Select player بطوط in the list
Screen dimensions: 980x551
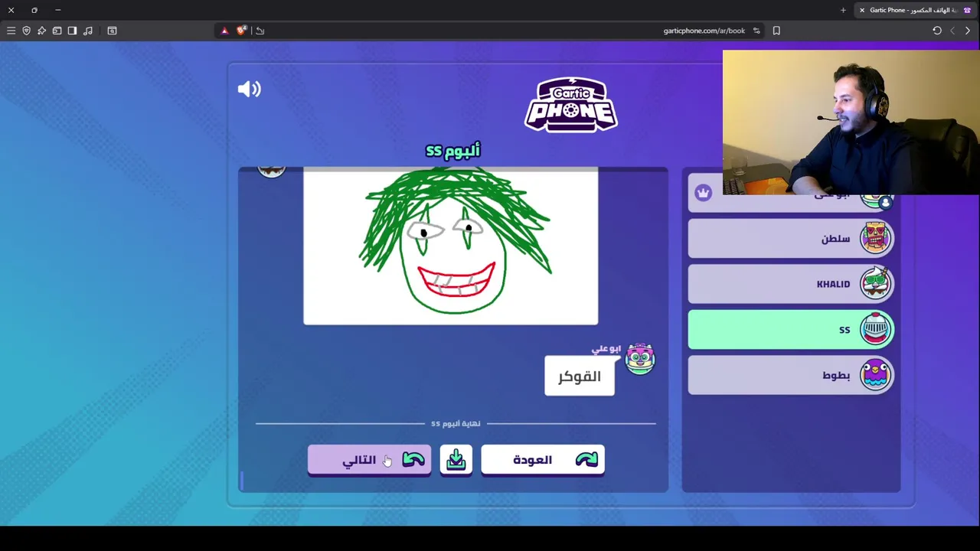tap(791, 375)
